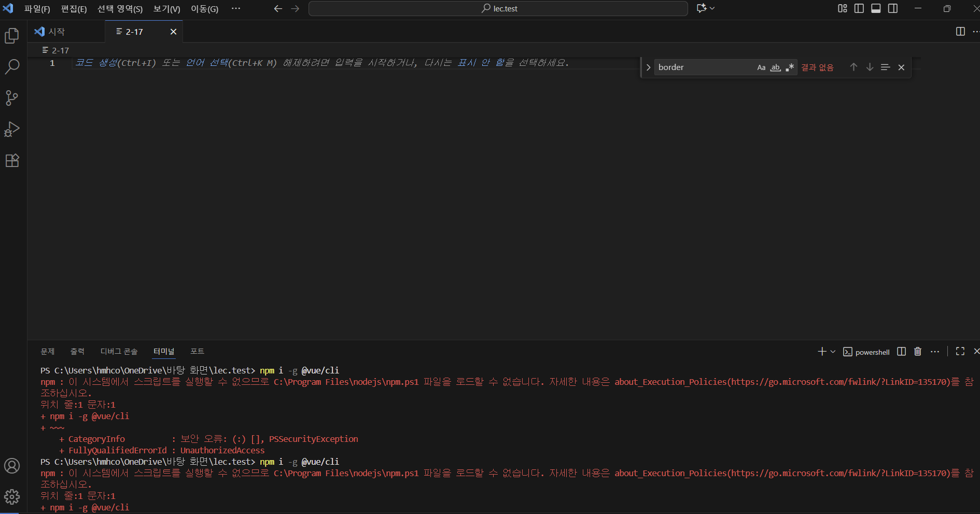Screen dimensions: 980x514
Task: Open terminal more actions ellipsis
Action: tap(935, 352)
